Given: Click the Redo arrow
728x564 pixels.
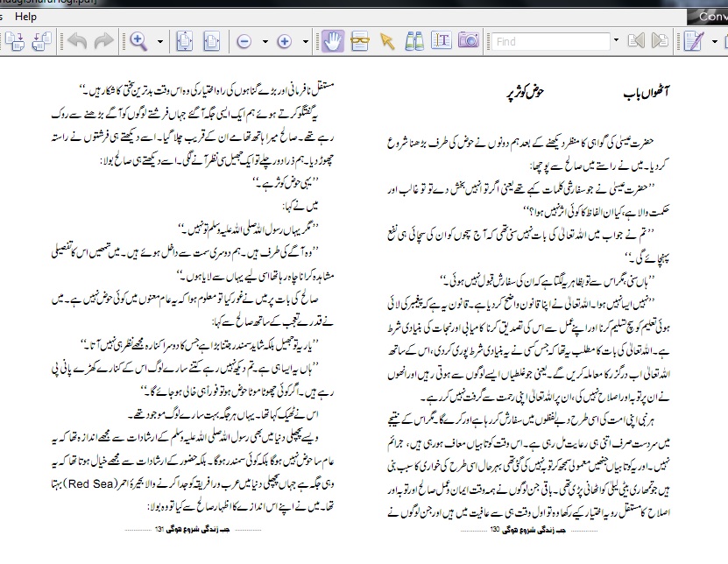Looking at the screenshot, I should (103, 41).
